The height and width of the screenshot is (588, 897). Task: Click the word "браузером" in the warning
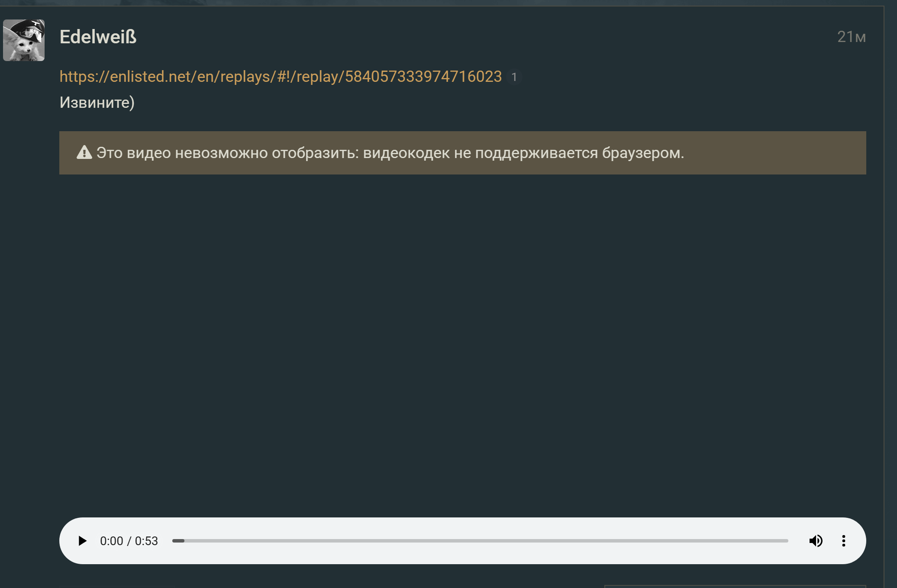[642, 153]
